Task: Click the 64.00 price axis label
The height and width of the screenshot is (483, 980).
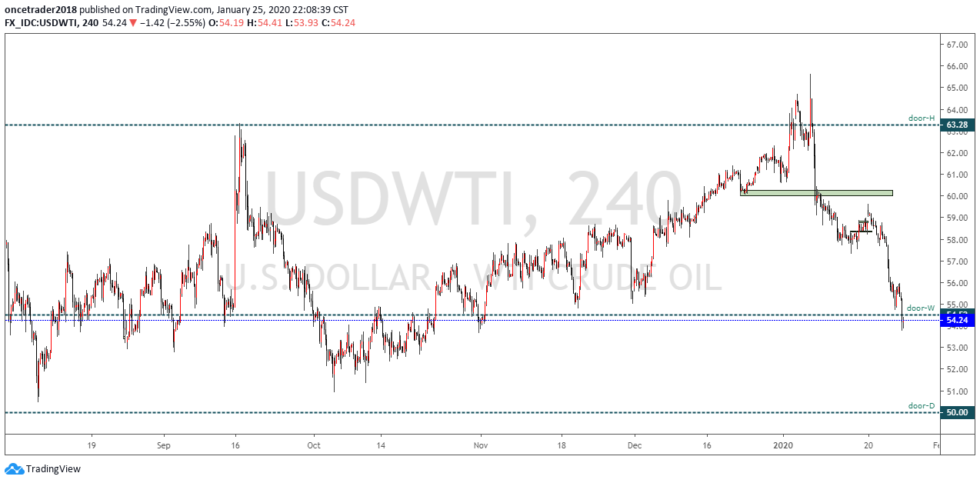Action: point(957,109)
